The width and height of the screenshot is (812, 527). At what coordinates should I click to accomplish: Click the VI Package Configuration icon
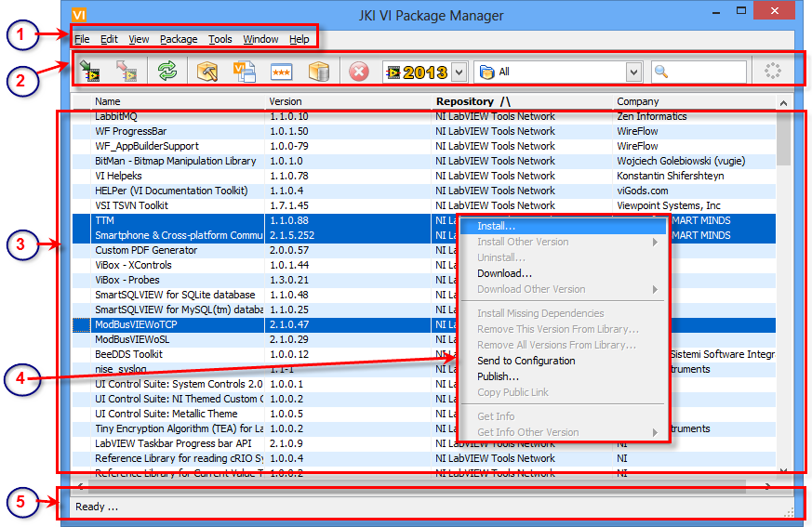244,72
